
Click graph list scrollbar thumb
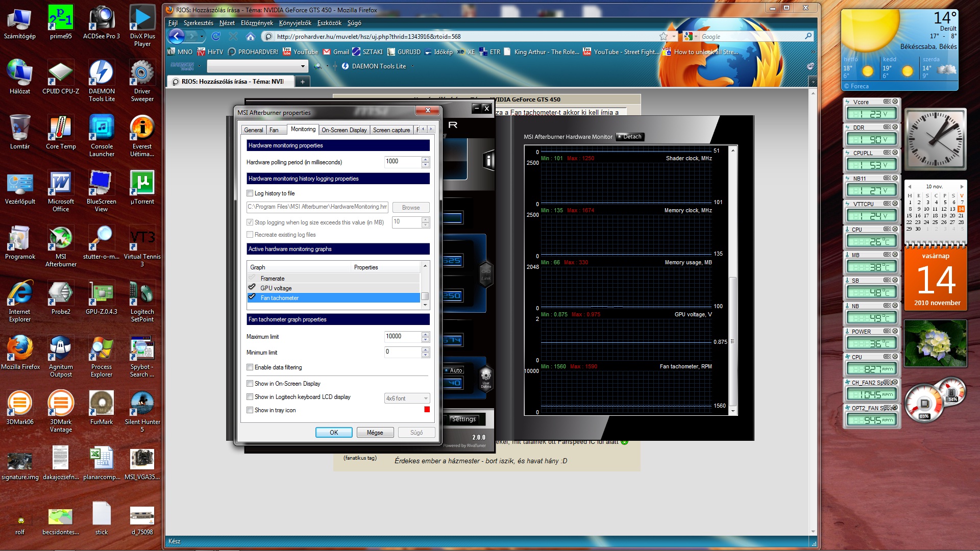(x=425, y=296)
